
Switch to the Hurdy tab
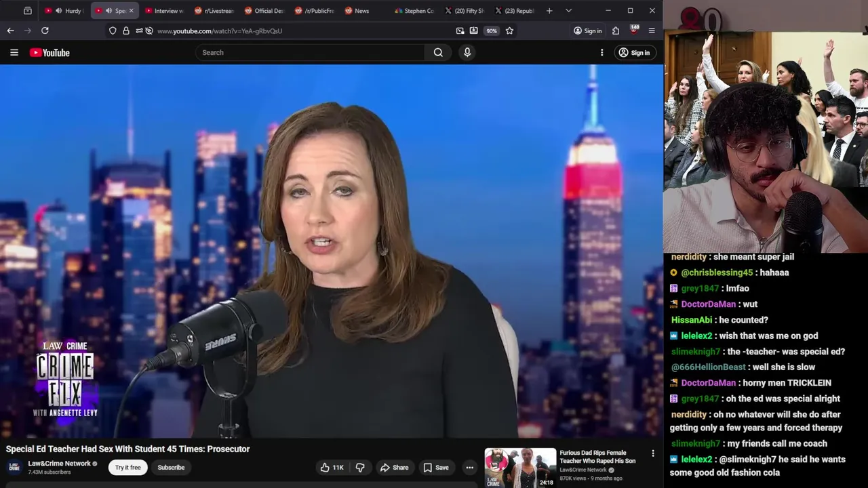click(x=65, y=11)
